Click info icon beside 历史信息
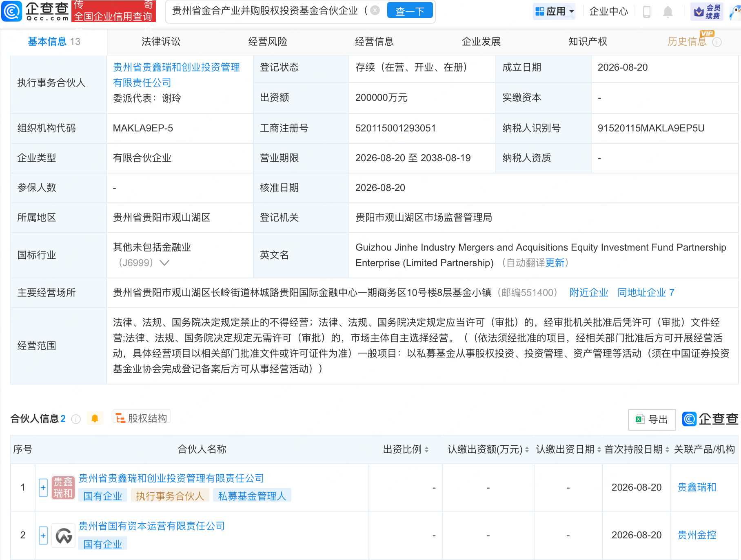The height and width of the screenshot is (560, 741). coord(717,42)
